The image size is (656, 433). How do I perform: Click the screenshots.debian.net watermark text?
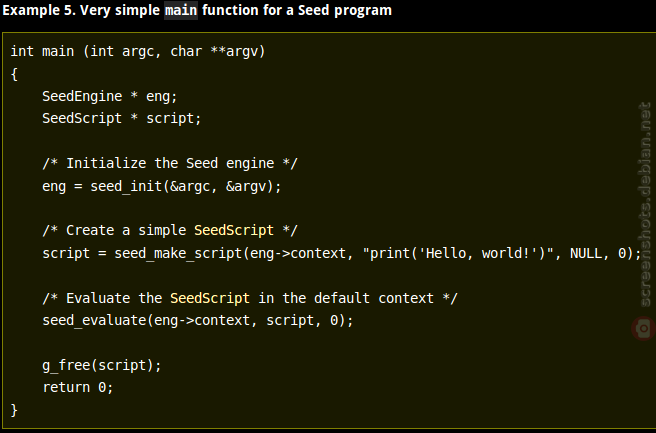645,205
